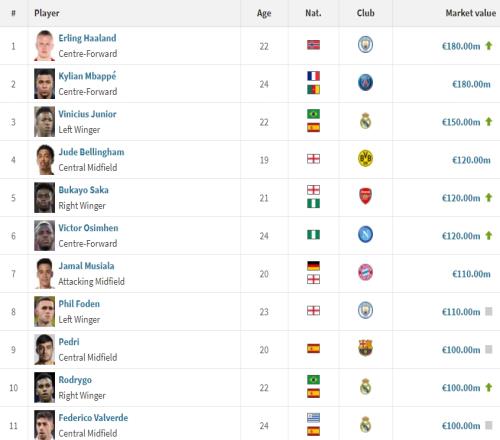The height and width of the screenshot is (440, 500).
Task: Click the Bayern Munich club crest
Action: point(365,273)
